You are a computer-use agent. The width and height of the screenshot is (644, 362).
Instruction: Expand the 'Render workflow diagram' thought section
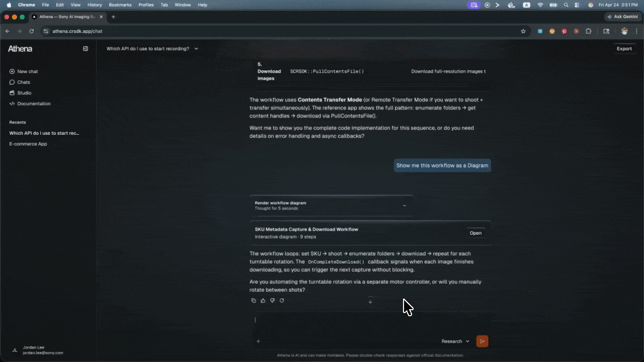(332, 206)
